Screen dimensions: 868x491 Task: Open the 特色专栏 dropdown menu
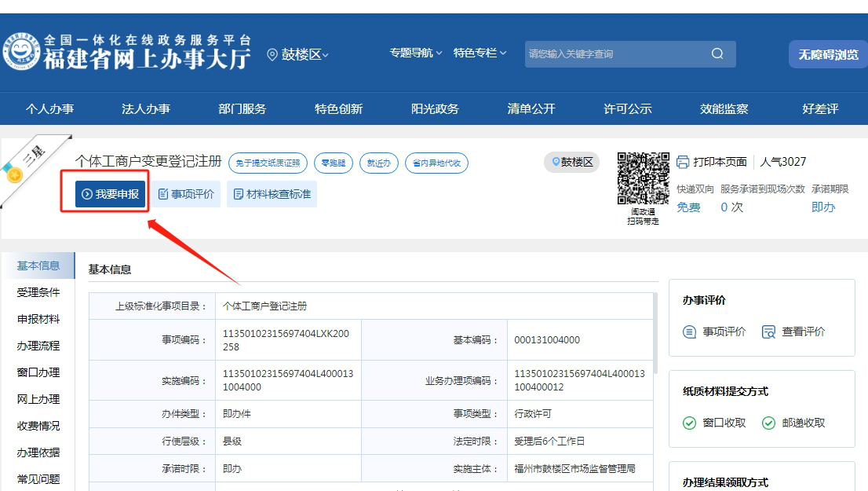point(480,53)
